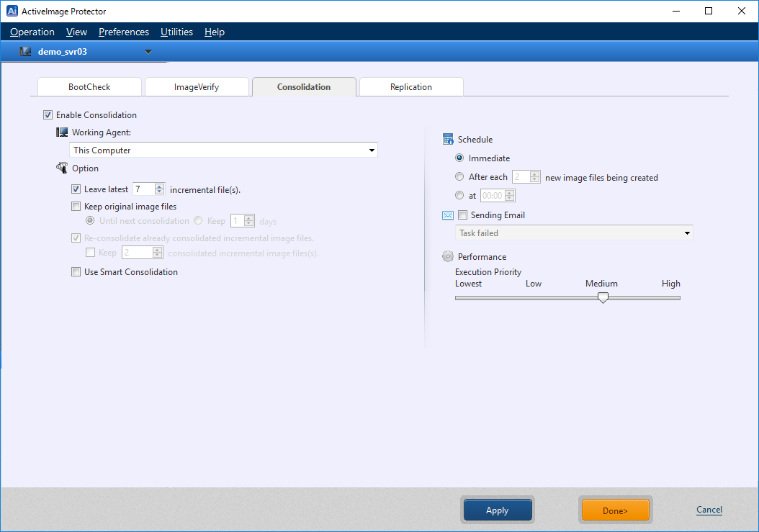The height and width of the screenshot is (532, 759).
Task: Click the After each count field
Action: pos(521,177)
